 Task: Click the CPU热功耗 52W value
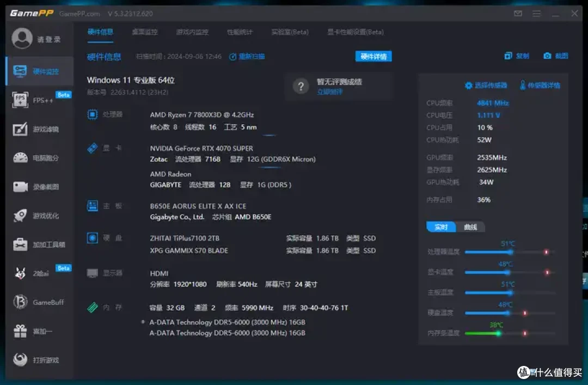click(484, 139)
